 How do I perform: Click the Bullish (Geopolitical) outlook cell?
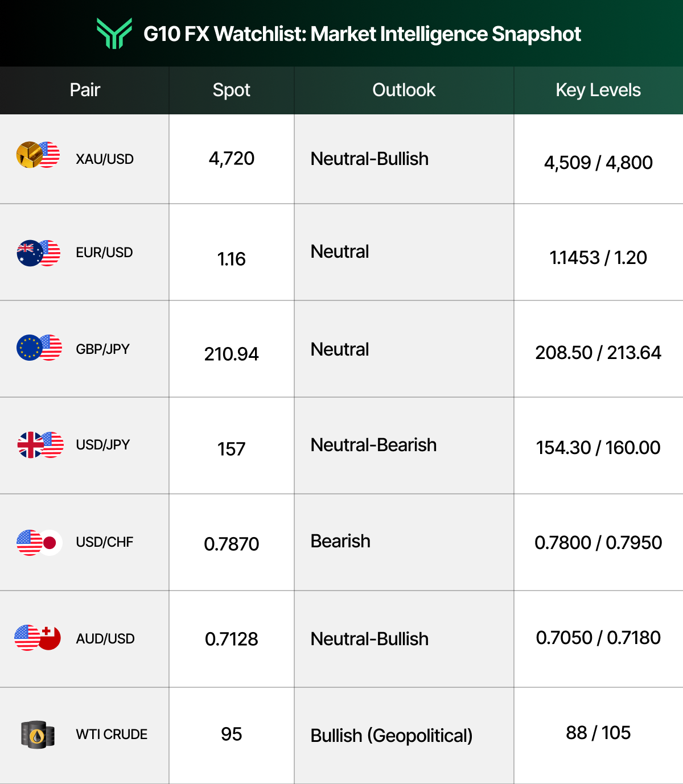coord(392,736)
